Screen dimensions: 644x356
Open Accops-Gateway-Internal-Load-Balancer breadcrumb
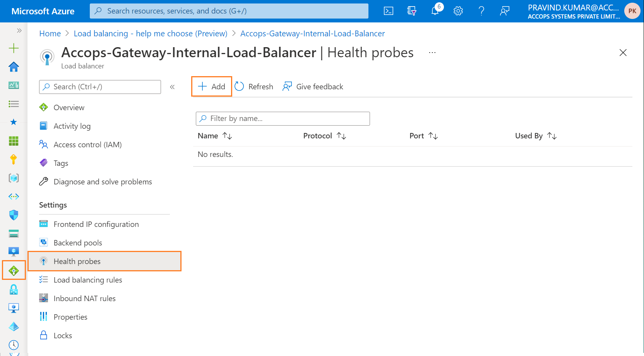click(x=313, y=34)
